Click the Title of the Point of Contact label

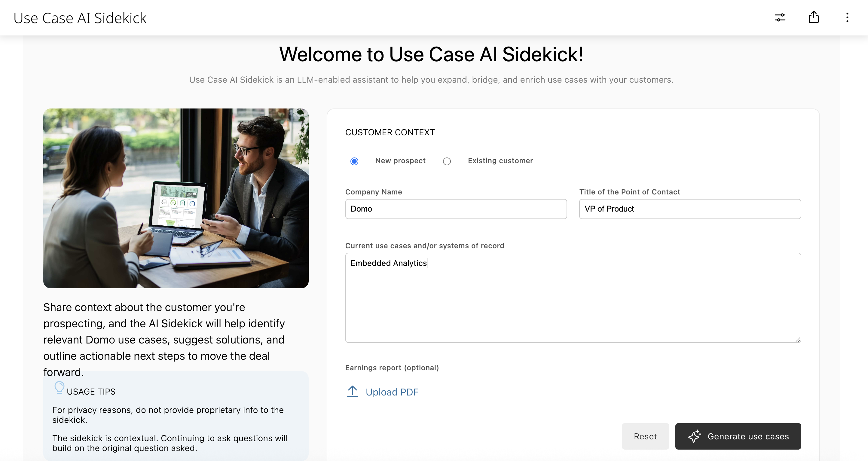pyautogui.click(x=629, y=192)
